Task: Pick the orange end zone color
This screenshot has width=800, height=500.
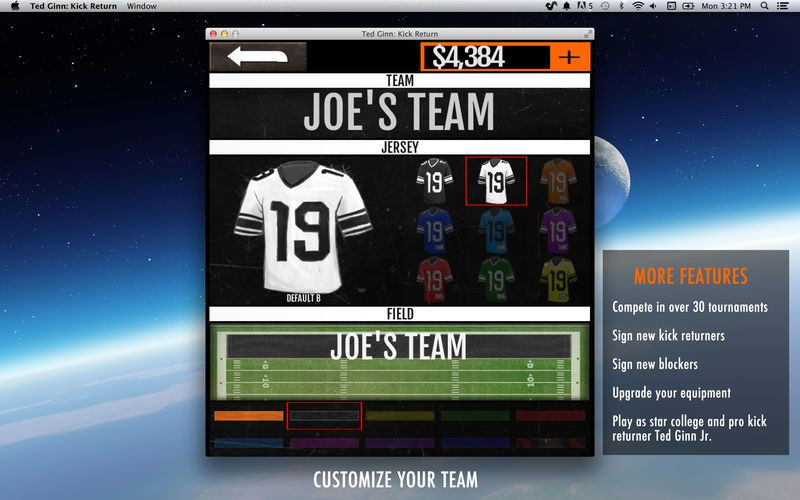Action: point(248,416)
